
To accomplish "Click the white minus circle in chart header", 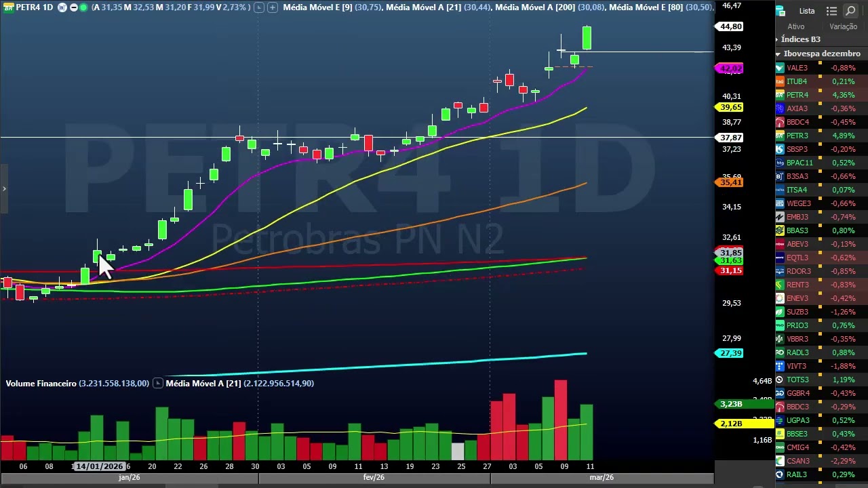I will coord(73,7).
